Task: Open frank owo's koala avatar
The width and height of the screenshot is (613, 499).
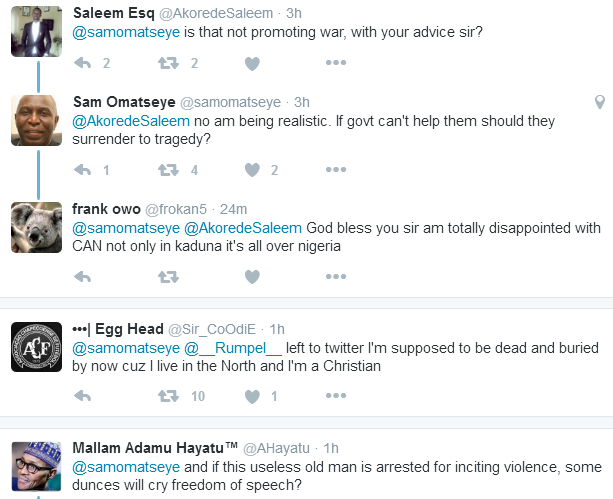Action: pyautogui.click(x=36, y=227)
